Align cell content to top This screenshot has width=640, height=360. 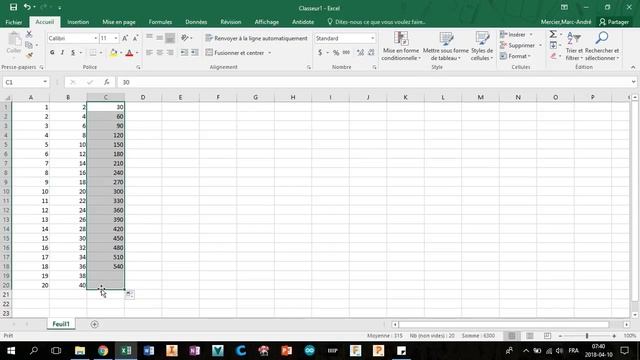tap(149, 38)
